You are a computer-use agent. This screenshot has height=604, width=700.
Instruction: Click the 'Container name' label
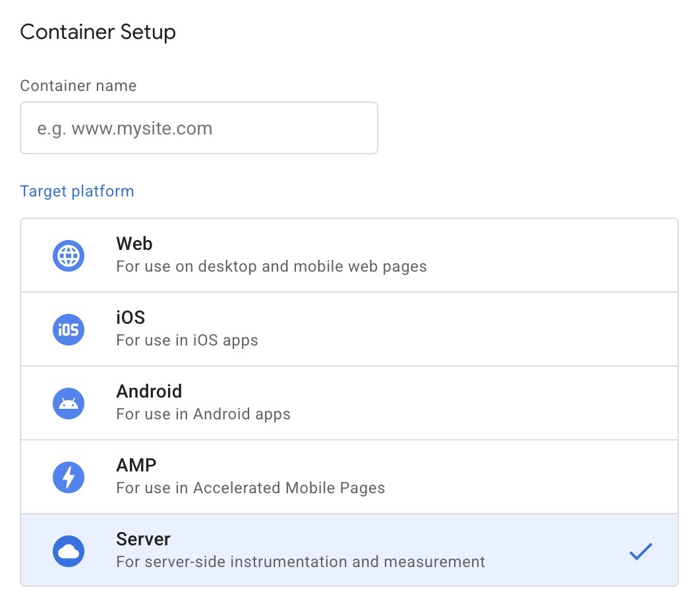click(x=78, y=85)
